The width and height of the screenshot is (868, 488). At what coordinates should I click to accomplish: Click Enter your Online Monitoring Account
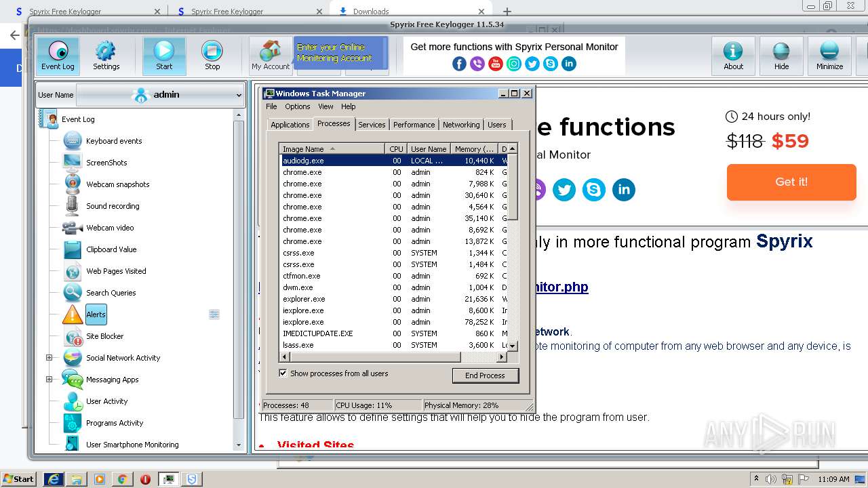click(340, 53)
